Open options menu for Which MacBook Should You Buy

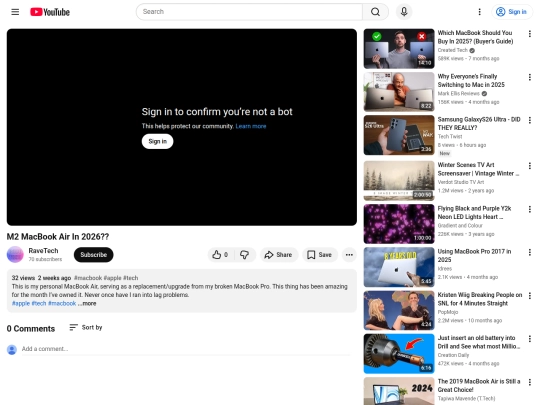(530, 34)
